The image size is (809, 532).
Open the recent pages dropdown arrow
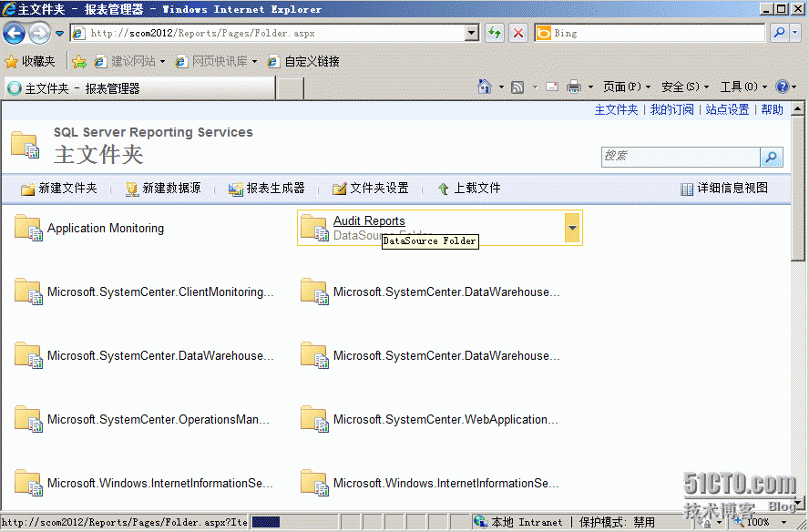(x=59, y=34)
